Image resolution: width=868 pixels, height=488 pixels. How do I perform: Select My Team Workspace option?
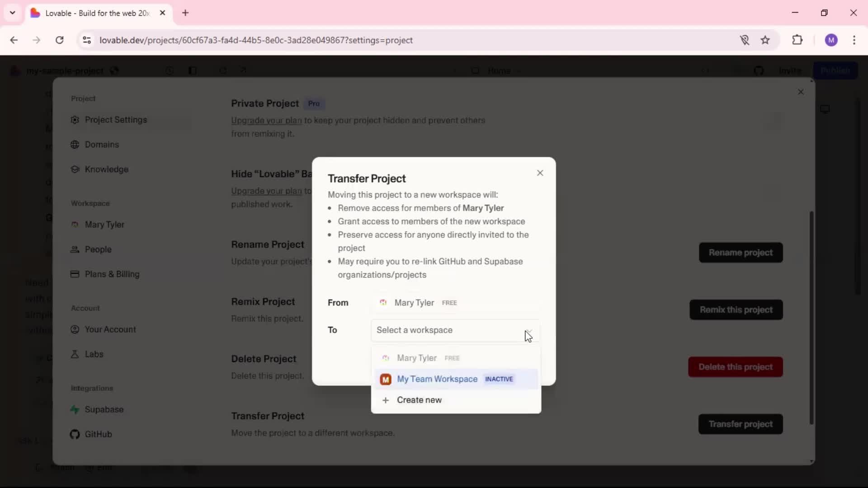point(456,379)
